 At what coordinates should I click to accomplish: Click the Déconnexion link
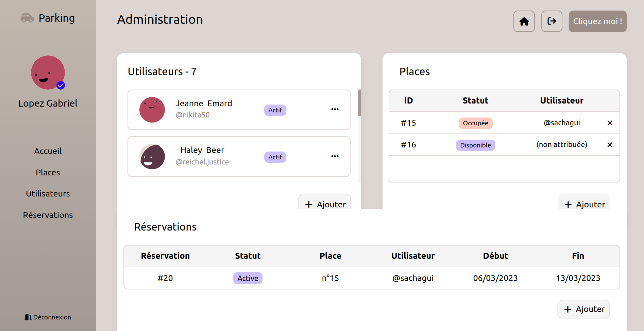click(x=48, y=317)
